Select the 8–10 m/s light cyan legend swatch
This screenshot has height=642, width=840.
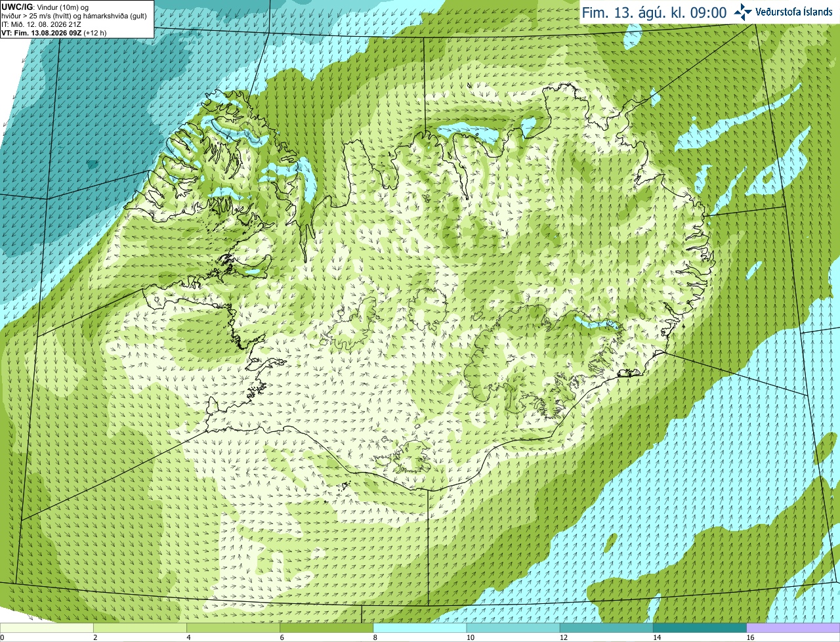click(x=420, y=628)
